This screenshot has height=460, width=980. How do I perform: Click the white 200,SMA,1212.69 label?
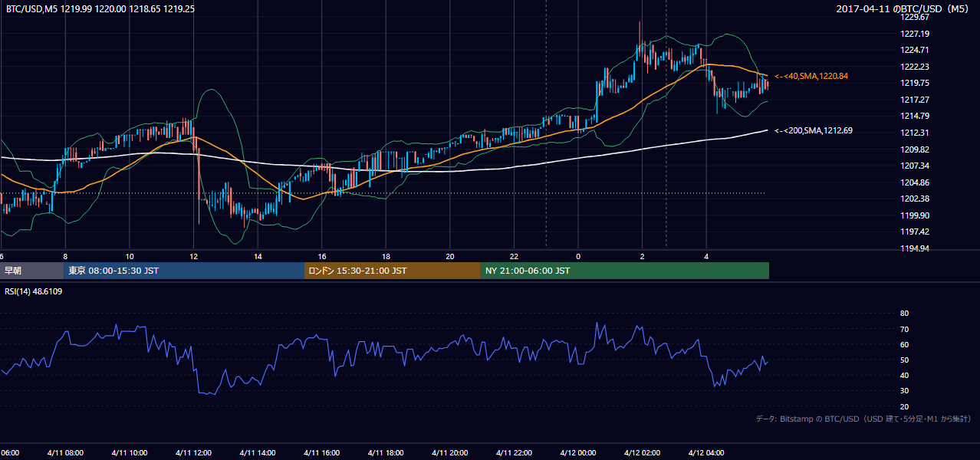[x=814, y=130]
